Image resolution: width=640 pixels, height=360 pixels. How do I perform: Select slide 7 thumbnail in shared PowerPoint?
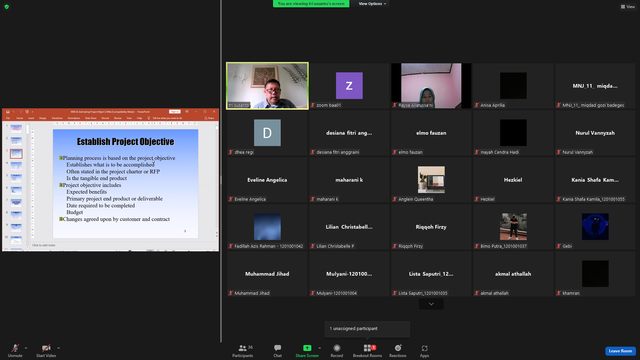pos(16,202)
